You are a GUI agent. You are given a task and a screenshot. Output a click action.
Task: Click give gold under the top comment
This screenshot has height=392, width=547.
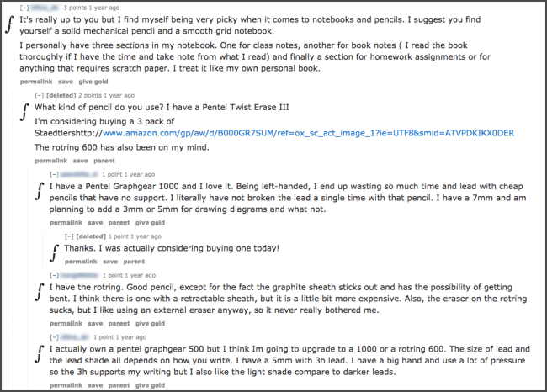point(93,82)
